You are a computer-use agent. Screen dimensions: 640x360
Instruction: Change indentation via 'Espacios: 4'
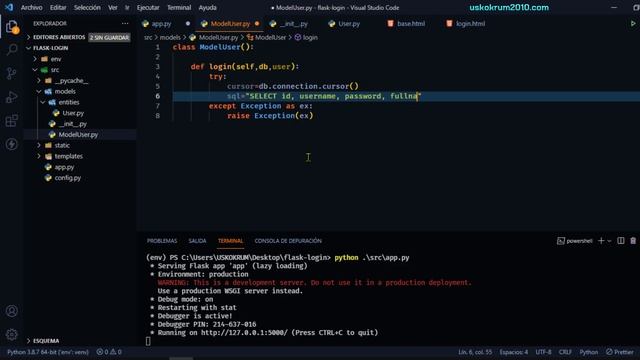pos(513,352)
